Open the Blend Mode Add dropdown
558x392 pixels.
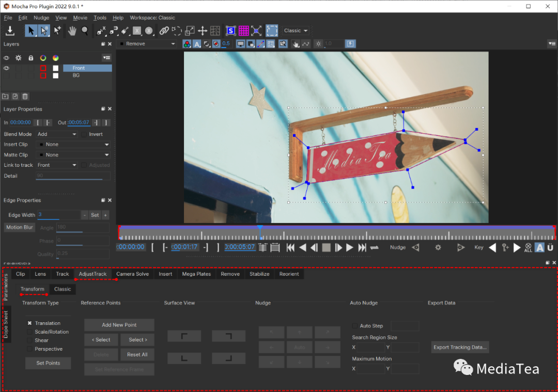[56, 134]
